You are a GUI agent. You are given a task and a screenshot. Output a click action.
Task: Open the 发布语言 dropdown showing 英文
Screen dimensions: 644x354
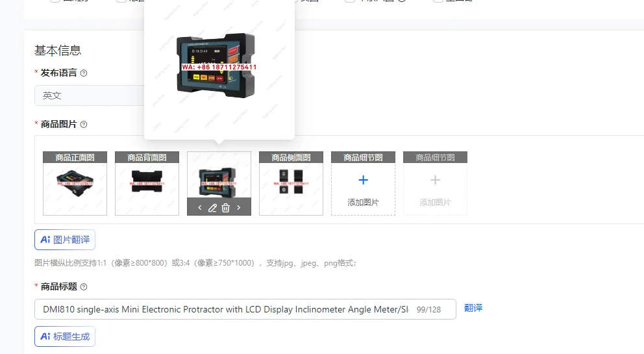tap(90, 95)
